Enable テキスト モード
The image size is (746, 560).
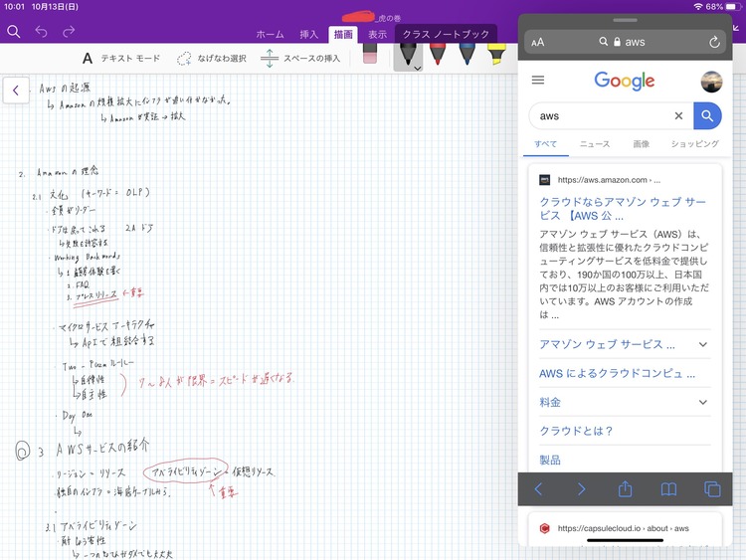pyautogui.click(x=121, y=58)
